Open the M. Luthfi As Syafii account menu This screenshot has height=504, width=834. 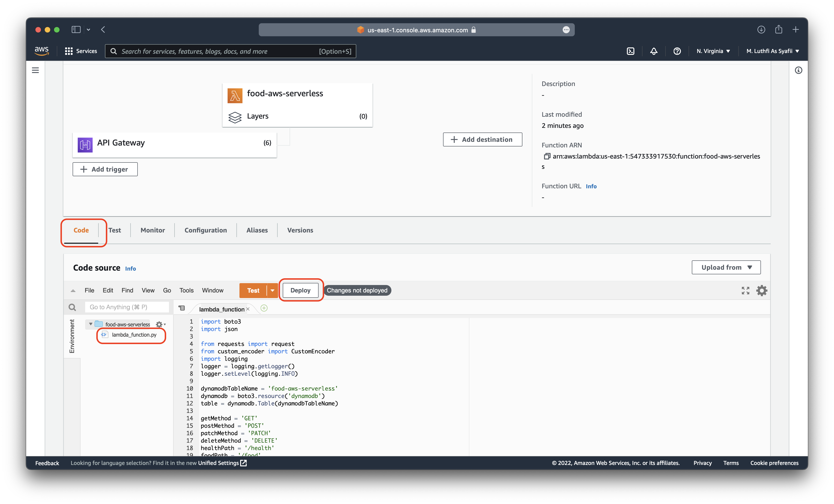click(773, 51)
